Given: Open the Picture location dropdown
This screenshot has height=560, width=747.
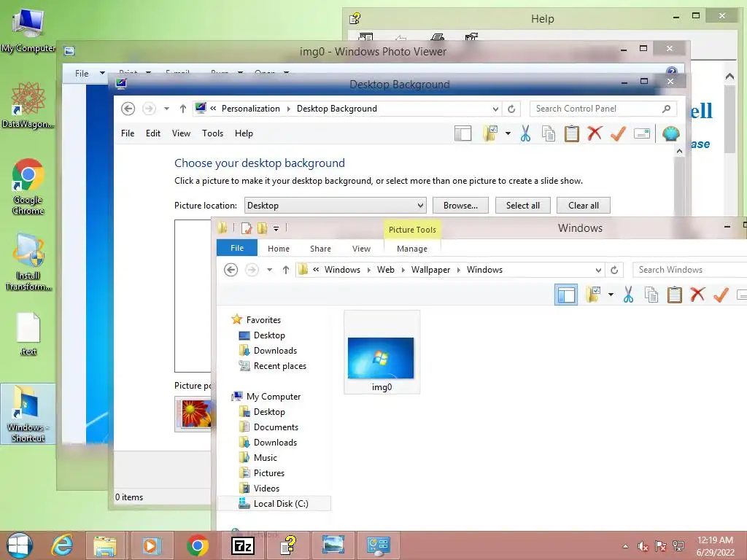Looking at the screenshot, I should (336, 206).
